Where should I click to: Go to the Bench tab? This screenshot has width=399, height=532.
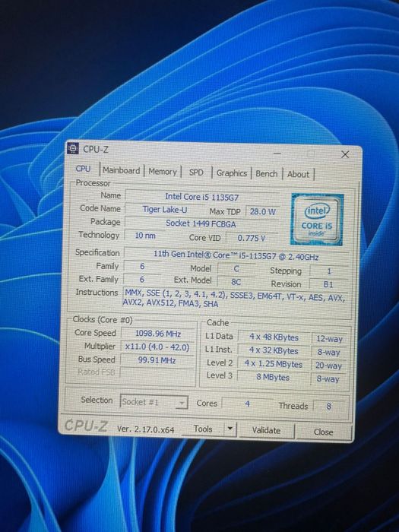click(x=266, y=174)
